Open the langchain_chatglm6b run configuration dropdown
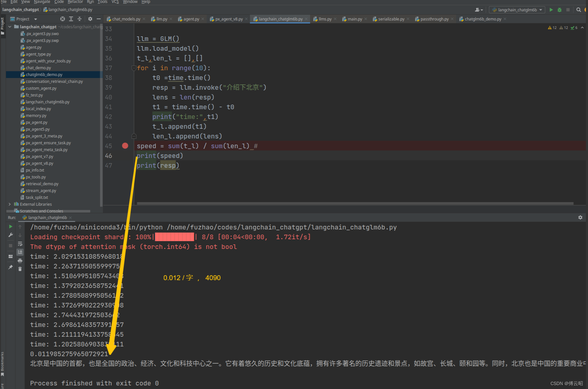The width and height of the screenshot is (588, 389). tap(517, 10)
